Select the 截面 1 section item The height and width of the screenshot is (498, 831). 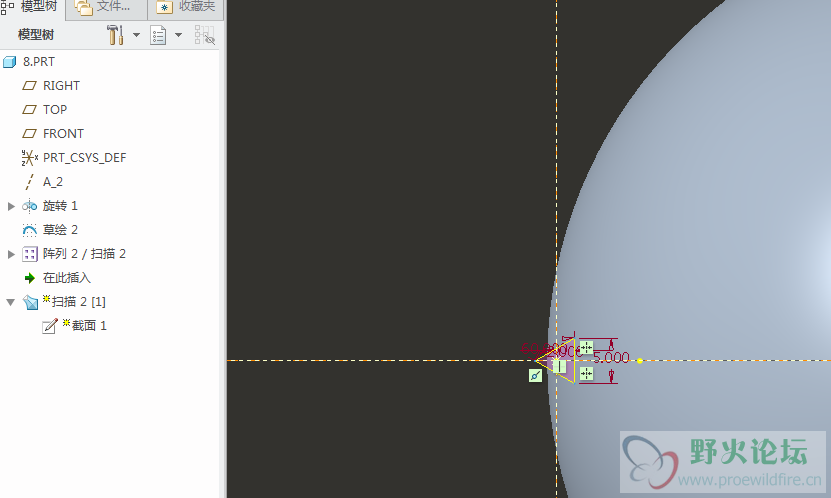(x=89, y=325)
